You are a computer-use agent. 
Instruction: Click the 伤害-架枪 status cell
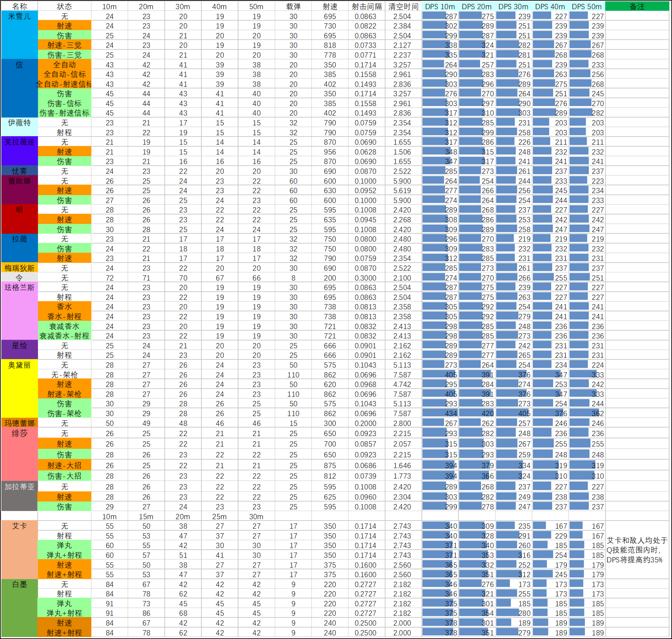tap(64, 413)
